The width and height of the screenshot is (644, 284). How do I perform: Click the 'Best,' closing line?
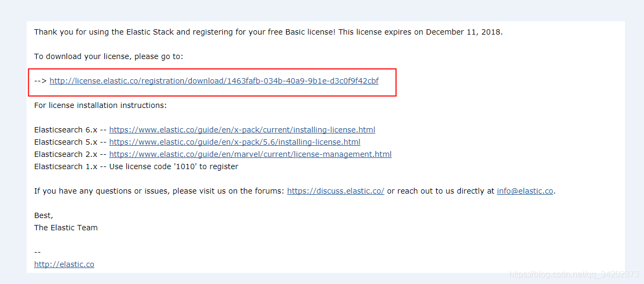[44, 215]
